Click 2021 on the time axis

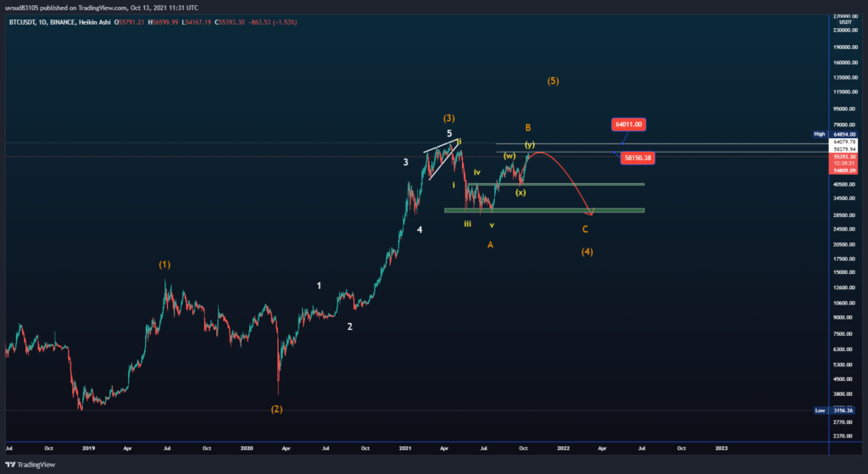coord(404,447)
